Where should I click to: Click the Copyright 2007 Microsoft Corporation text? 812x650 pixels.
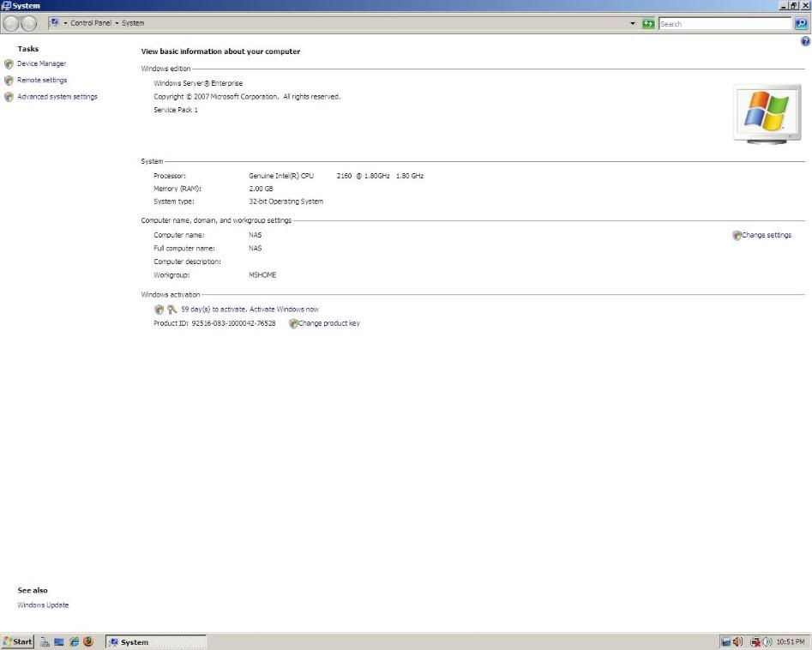(247, 97)
